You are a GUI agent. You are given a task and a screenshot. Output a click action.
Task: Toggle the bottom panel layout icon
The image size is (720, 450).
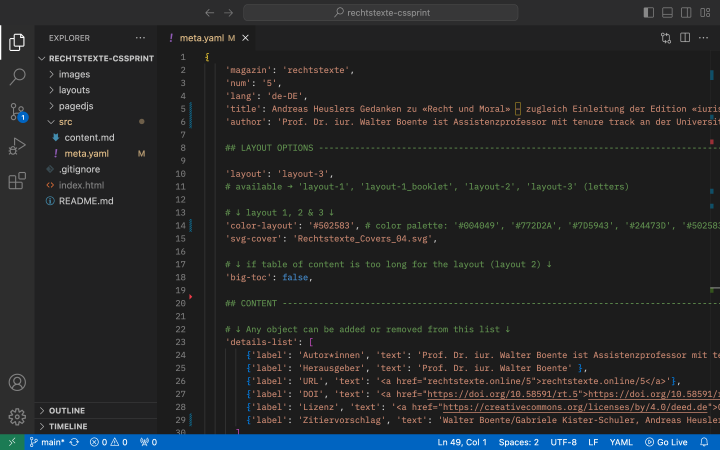click(x=667, y=12)
